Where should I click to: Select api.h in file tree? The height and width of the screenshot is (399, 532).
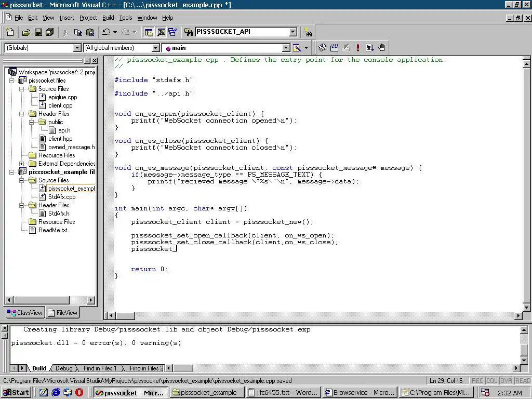coord(64,130)
